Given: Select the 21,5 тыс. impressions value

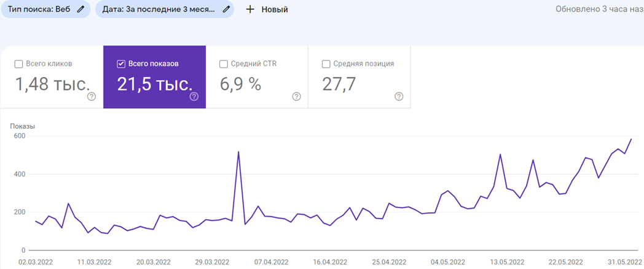Looking at the screenshot, I should point(155,84).
